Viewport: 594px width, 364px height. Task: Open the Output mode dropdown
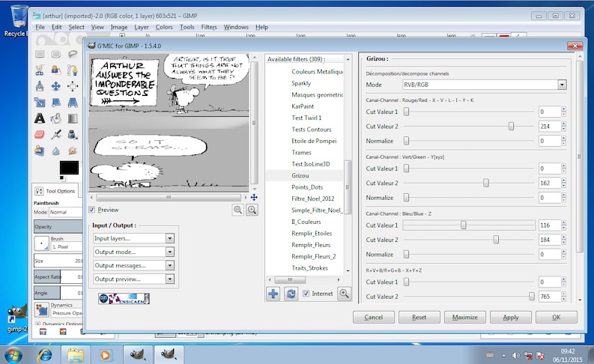tap(133, 252)
